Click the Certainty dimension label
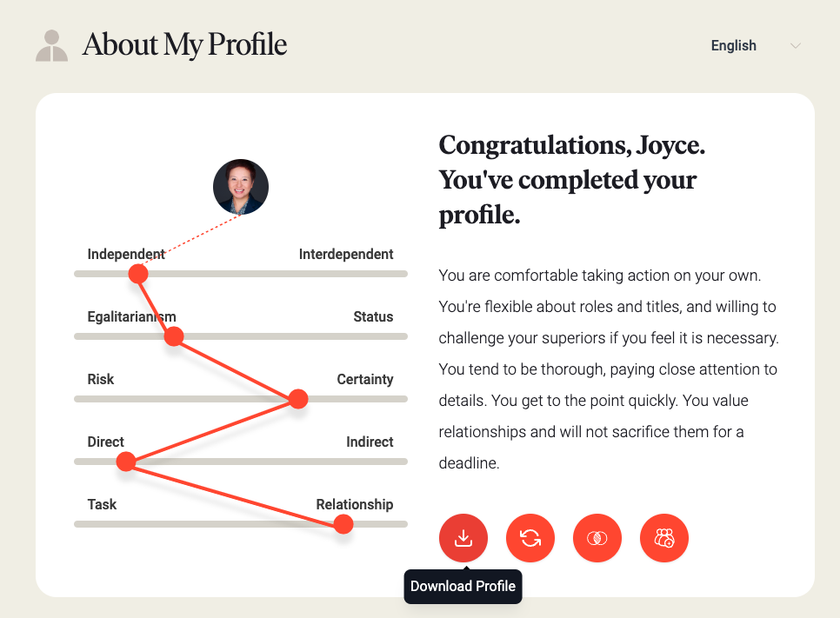Screen dimensions: 840x618 tap(365, 379)
